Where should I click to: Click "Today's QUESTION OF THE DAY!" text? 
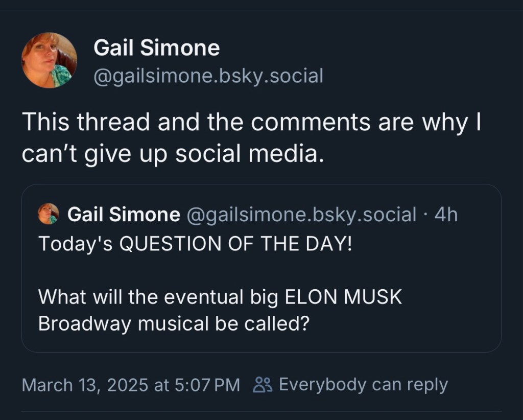(x=195, y=243)
